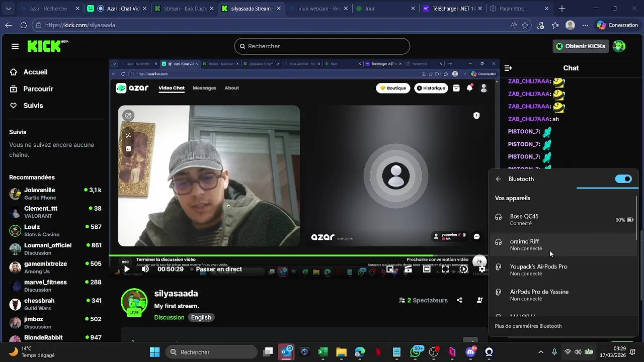644x362 pixels.
Task: Select Youpack's AirPods Pro device
Action: [x=563, y=270]
